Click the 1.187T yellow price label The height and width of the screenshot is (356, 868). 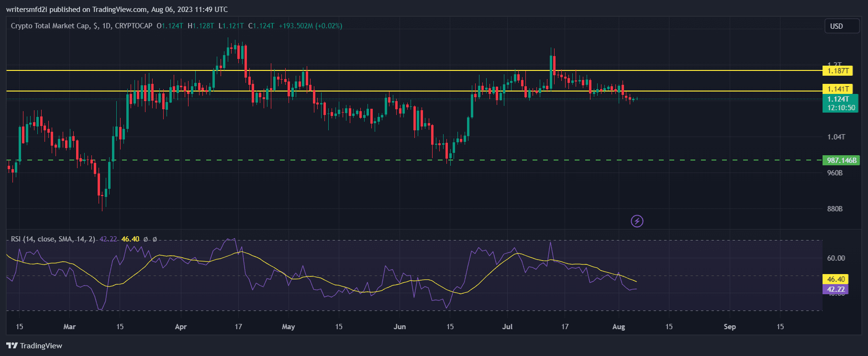coord(838,71)
